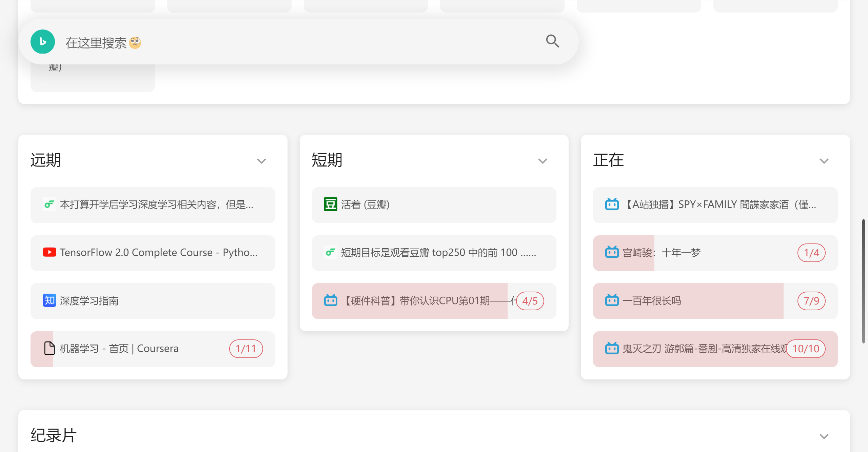Click the magnifying glass search icon

pos(552,41)
